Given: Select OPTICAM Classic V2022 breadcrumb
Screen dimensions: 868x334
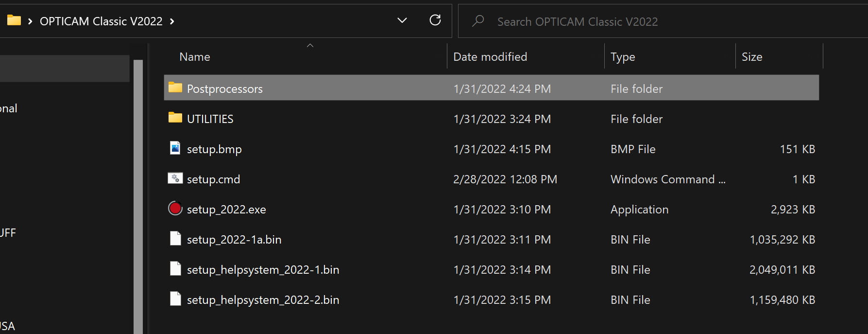Looking at the screenshot, I should pyautogui.click(x=101, y=21).
